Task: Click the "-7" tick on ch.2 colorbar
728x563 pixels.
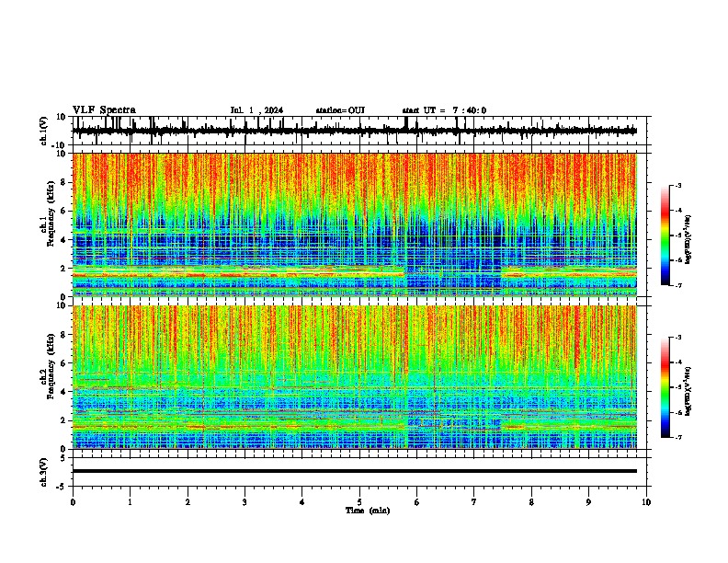Action: 678,437
